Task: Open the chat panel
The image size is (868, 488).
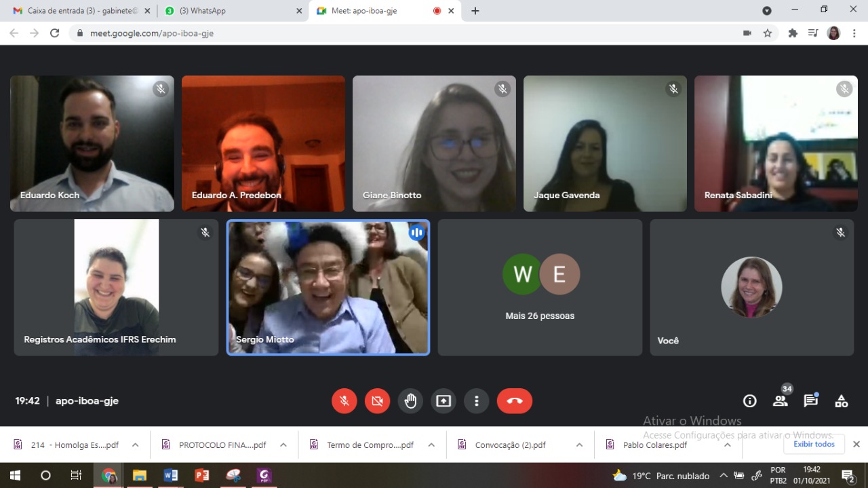Action: pyautogui.click(x=810, y=401)
